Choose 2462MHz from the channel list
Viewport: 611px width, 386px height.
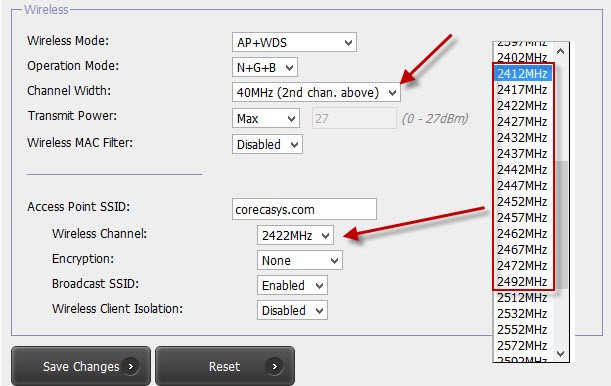click(523, 233)
